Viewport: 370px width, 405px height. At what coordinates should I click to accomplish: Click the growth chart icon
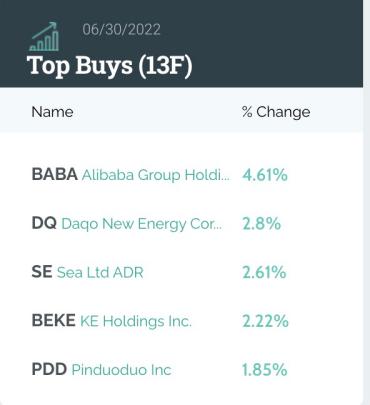point(44,36)
